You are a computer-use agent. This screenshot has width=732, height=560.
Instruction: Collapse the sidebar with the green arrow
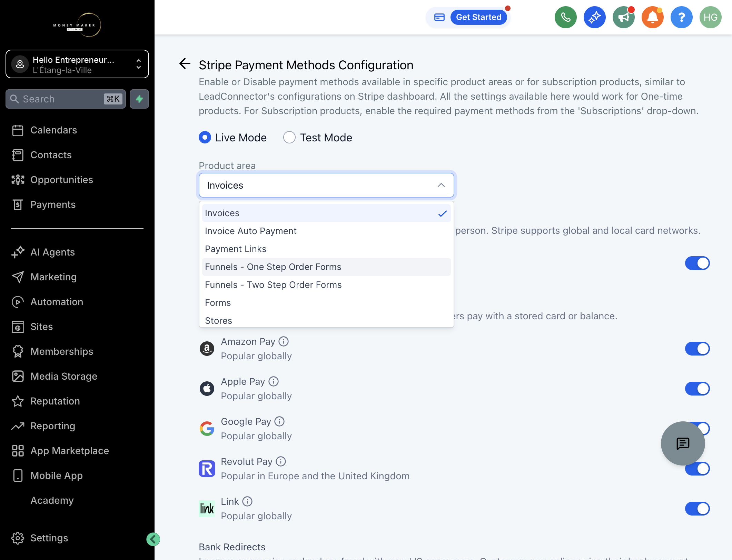pyautogui.click(x=153, y=539)
